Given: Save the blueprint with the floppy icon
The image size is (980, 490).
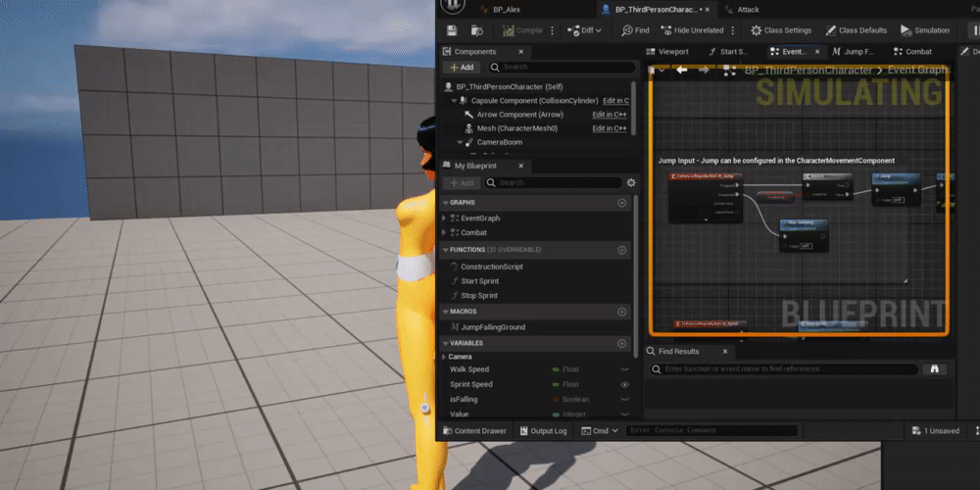Looking at the screenshot, I should (x=452, y=30).
